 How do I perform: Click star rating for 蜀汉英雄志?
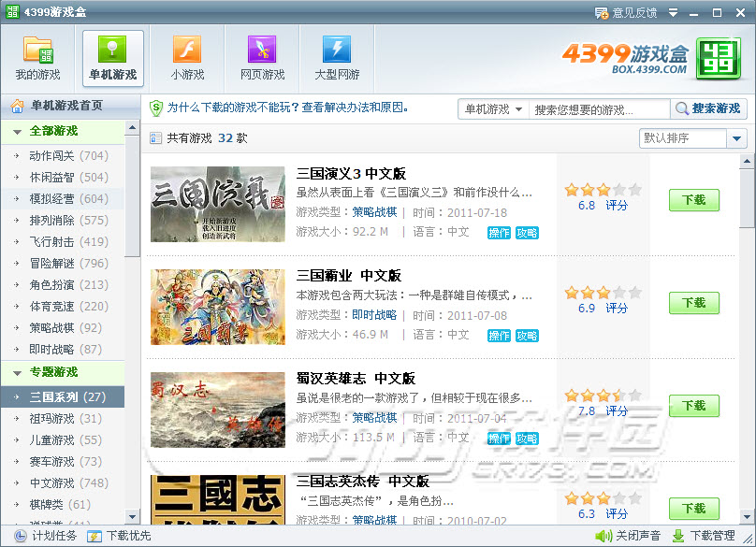[x=603, y=396]
